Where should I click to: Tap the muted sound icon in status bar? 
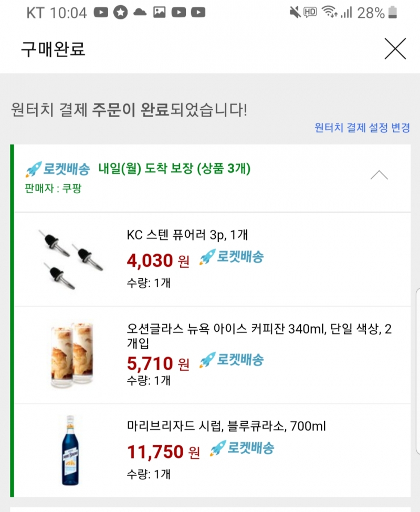pyautogui.click(x=295, y=13)
